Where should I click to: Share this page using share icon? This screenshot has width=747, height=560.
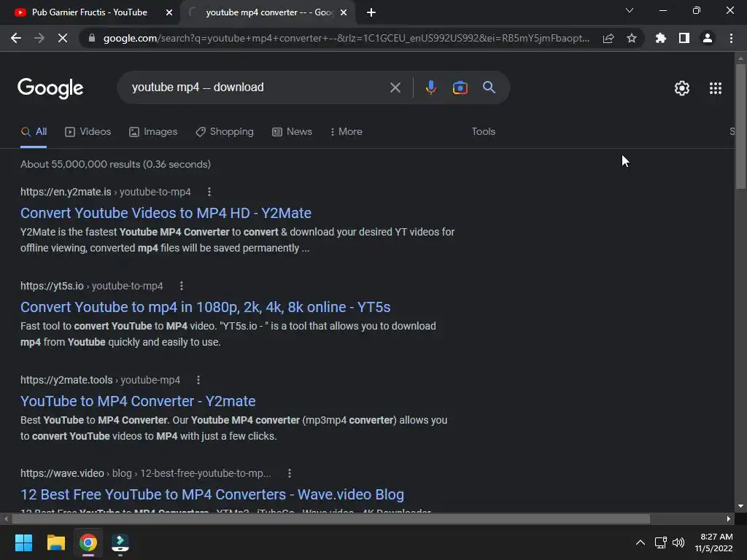608,38
